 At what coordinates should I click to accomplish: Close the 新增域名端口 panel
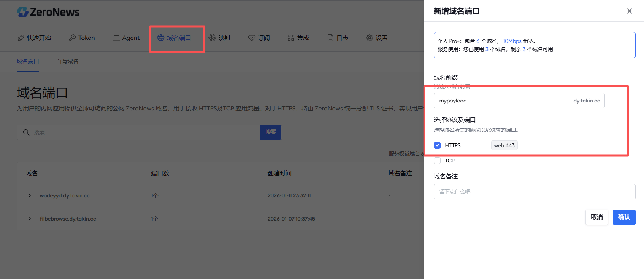point(630,11)
